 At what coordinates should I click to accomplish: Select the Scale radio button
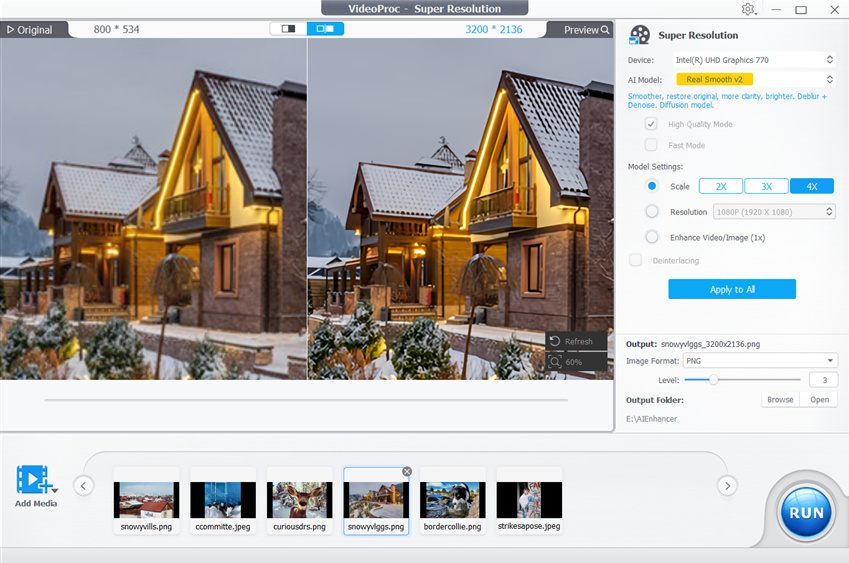click(652, 186)
